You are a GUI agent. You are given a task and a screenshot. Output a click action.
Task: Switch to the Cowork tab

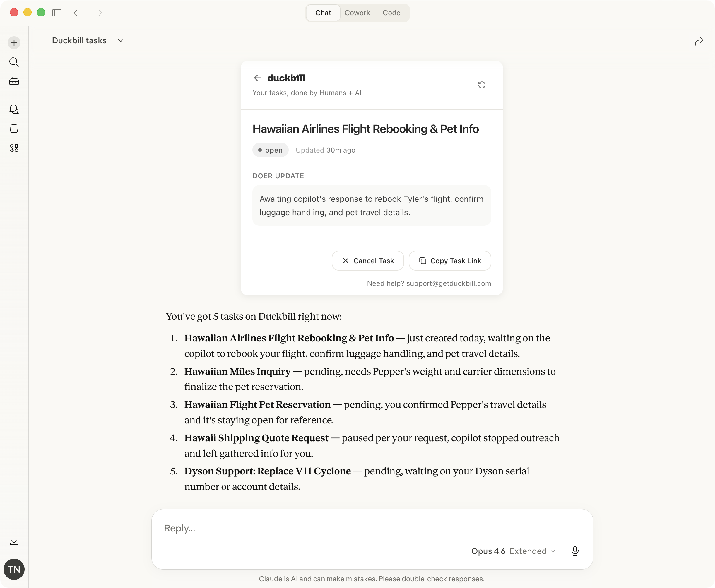click(357, 13)
